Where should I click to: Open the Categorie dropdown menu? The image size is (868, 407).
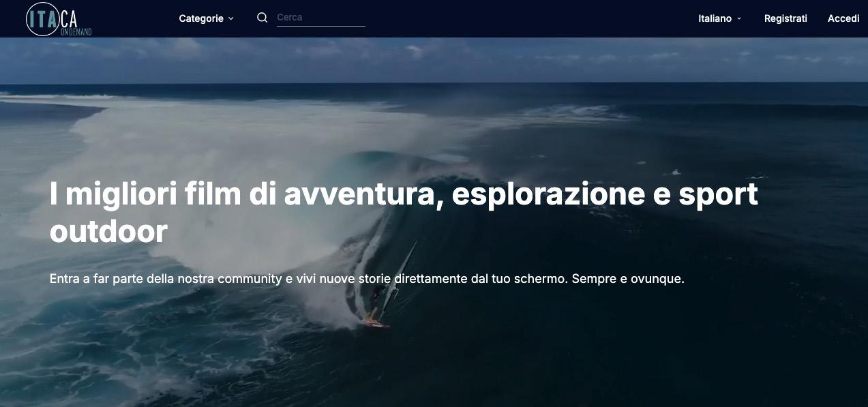[206, 18]
